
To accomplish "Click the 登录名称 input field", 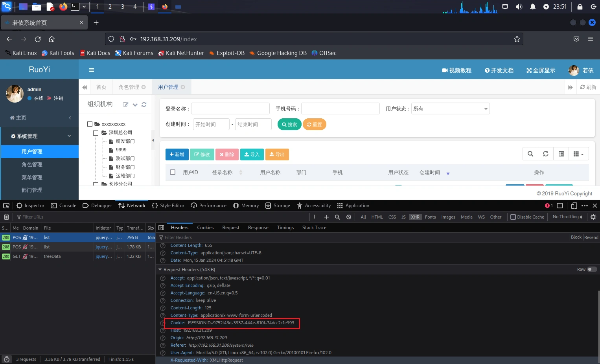I will click(x=230, y=109).
